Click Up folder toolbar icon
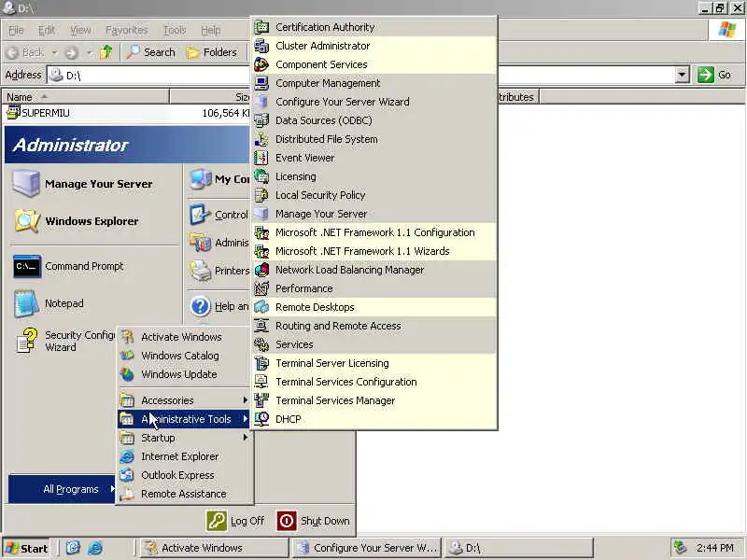Screen dimensions: 747x560 click(x=106, y=52)
